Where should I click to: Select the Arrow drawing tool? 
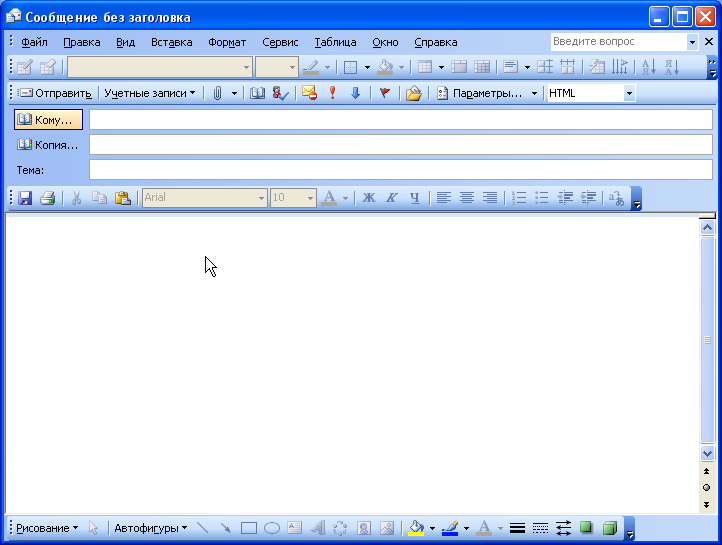click(x=226, y=528)
